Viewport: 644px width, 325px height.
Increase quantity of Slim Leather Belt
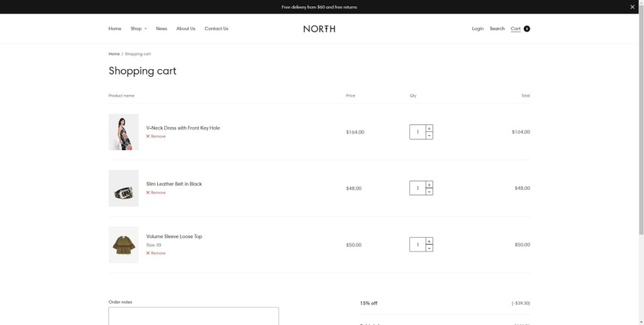click(429, 185)
